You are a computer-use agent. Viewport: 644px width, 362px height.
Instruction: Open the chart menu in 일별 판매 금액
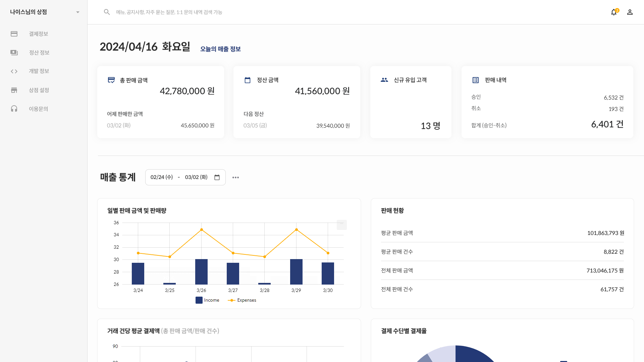(x=341, y=225)
